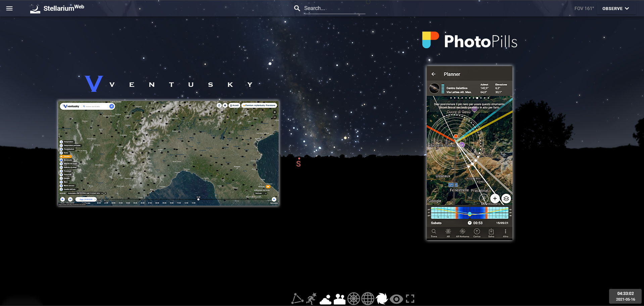Select the Velocità del vento layer
Image resolution: width=644 pixels, height=306 pixels.
(x=68, y=164)
